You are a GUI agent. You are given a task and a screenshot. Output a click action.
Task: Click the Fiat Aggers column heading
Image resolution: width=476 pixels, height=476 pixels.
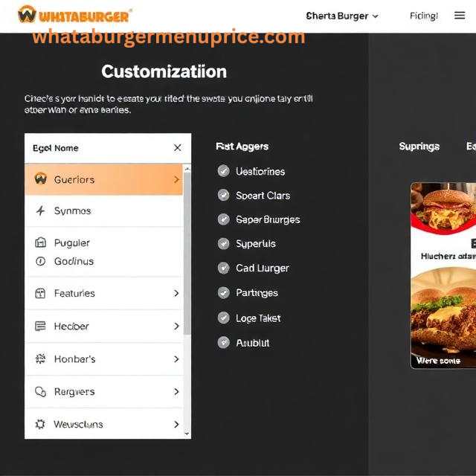pyautogui.click(x=242, y=147)
